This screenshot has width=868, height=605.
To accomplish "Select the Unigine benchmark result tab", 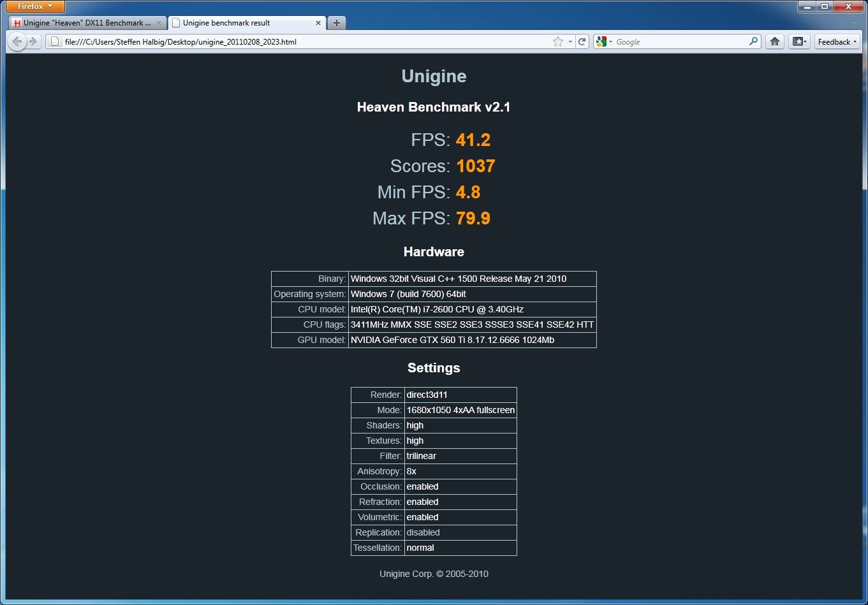I will pyautogui.click(x=247, y=23).
